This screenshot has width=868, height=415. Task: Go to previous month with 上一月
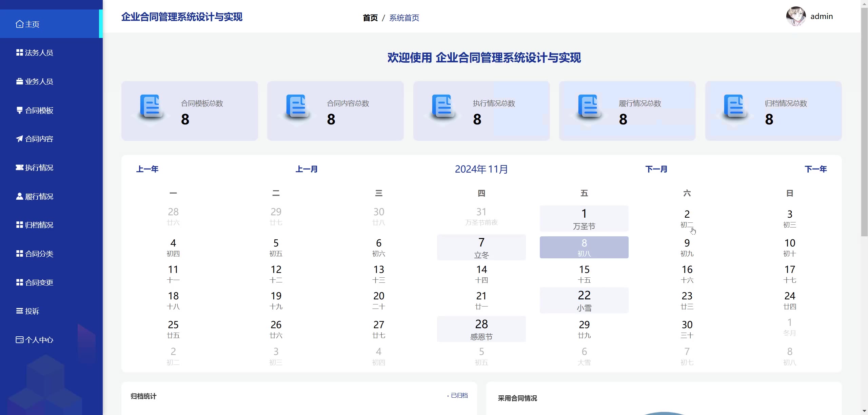307,169
